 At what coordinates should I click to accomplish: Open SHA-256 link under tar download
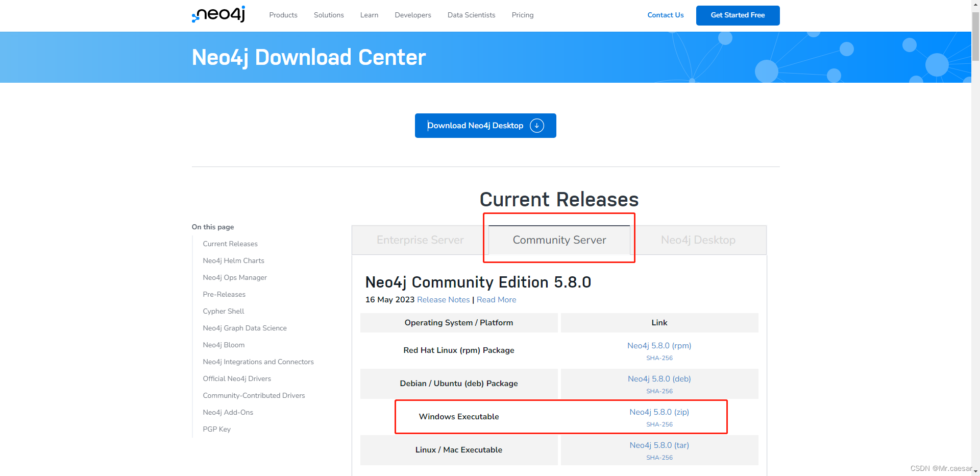tap(659, 458)
